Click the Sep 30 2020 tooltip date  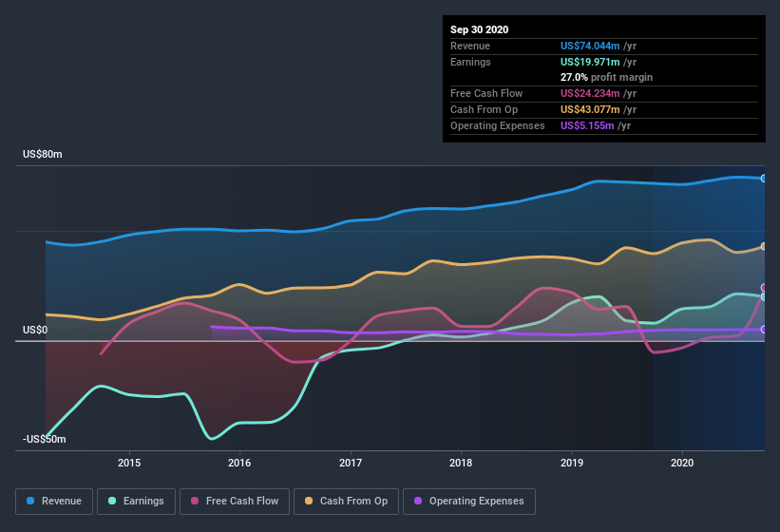tap(479, 29)
